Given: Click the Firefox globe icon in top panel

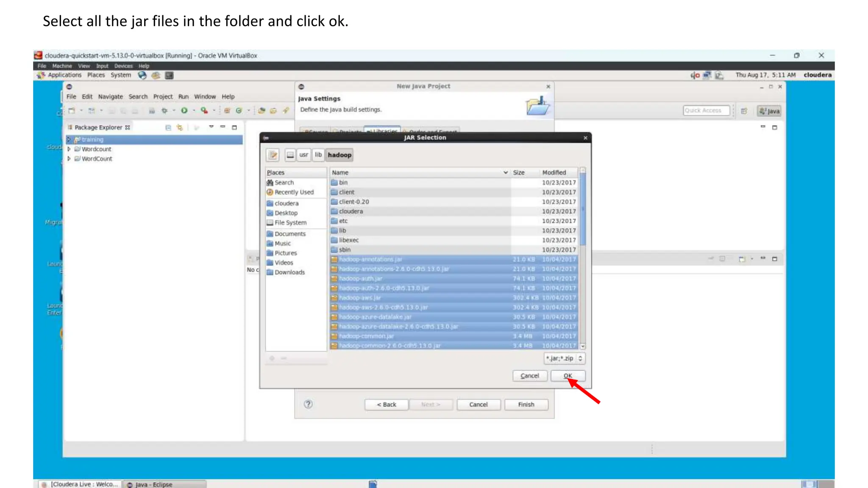Looking at the screenshot, I should pyautogui.click(x=142, y=75).
